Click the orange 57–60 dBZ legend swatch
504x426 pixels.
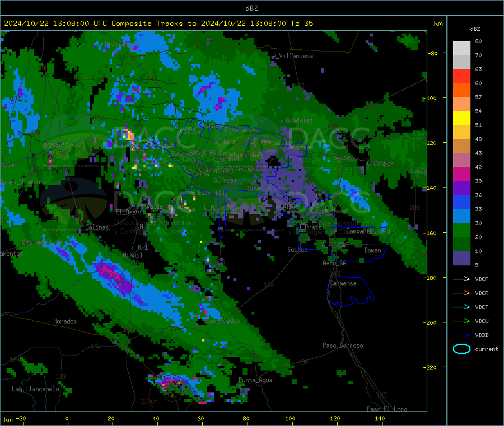[461, 90]
